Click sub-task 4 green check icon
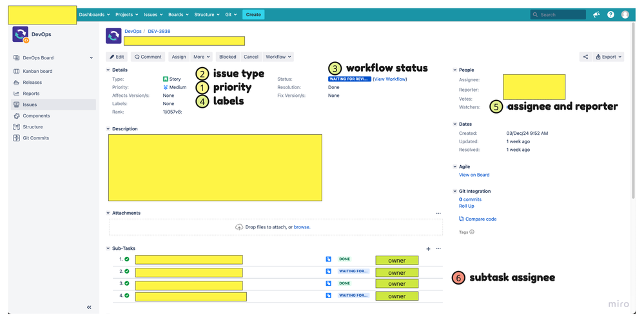The width and height of the screenshot is (644, 322). pos(127,296)
